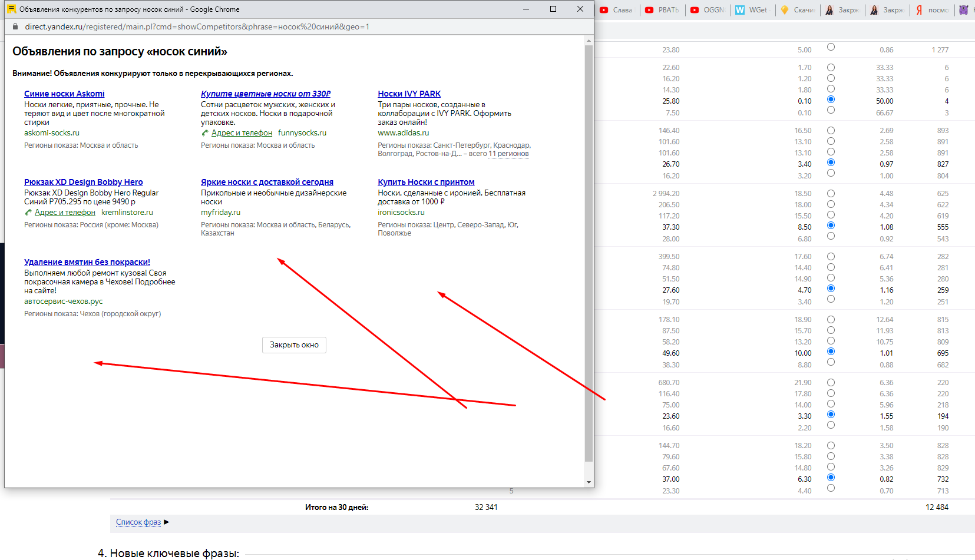
Task: Click the purple monster tab icon
Action: tap(964, 10)
